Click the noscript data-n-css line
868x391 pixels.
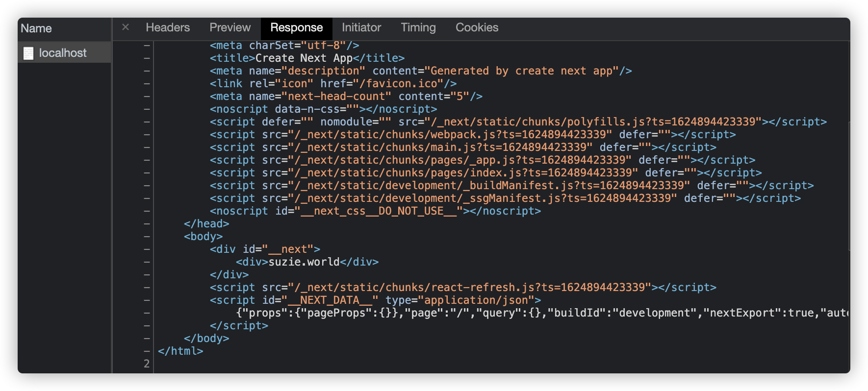coord(324,109)
